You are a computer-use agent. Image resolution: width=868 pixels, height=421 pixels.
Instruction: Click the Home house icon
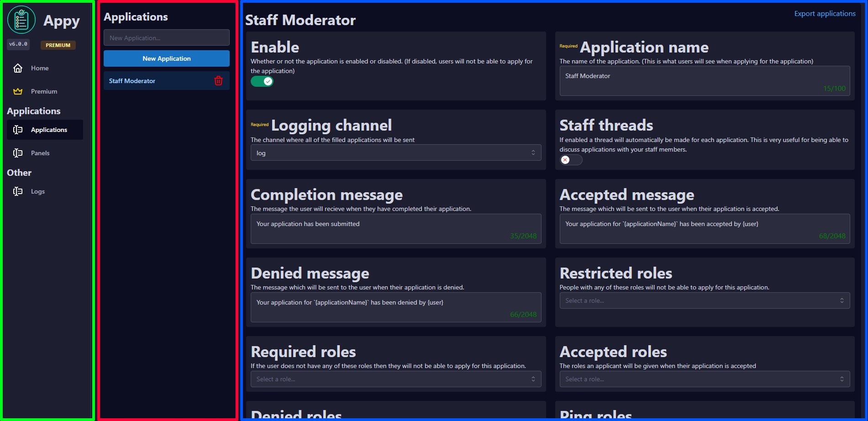(x=18, y=68)
